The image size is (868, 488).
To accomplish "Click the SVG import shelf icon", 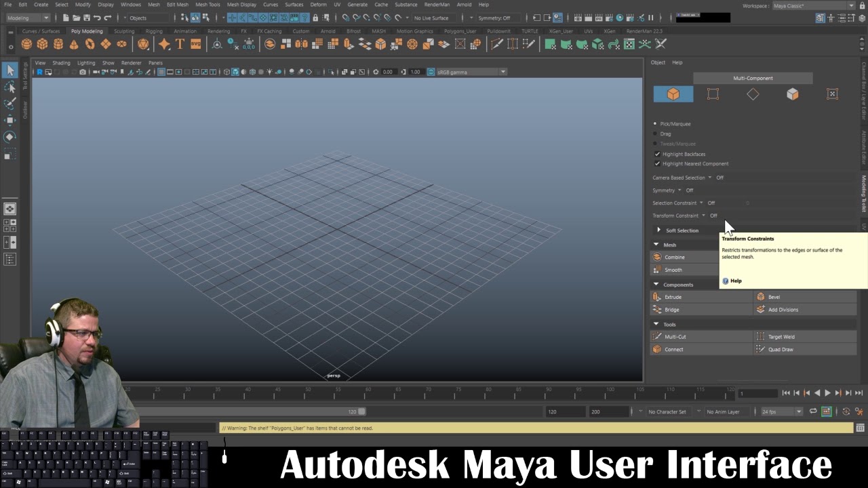I will click(195, 44).
